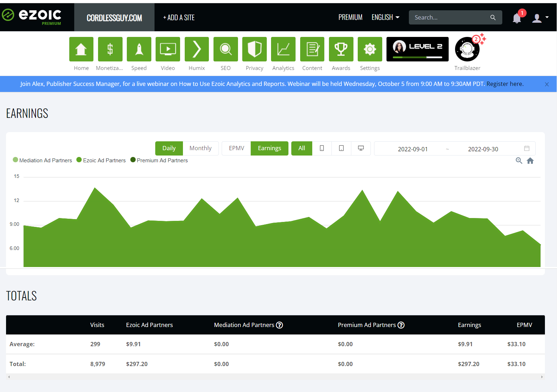Show EPMV metric in chart
Image resolution: width=557 pixels, height=392 pixels.
[x=237, y=148]
